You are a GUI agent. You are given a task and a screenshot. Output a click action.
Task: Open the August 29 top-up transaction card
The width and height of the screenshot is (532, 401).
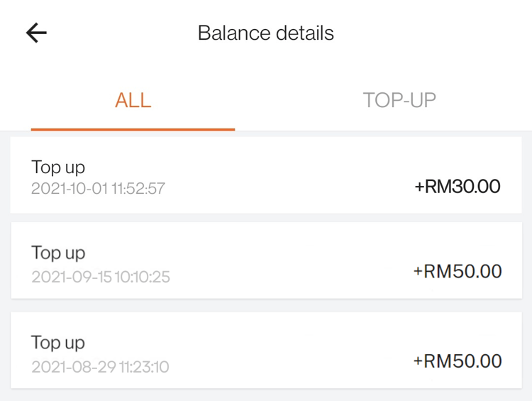coord(266,350)
